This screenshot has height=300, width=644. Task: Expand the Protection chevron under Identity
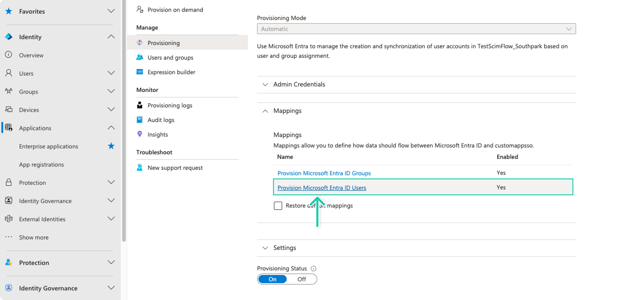[x=111, y=182]
